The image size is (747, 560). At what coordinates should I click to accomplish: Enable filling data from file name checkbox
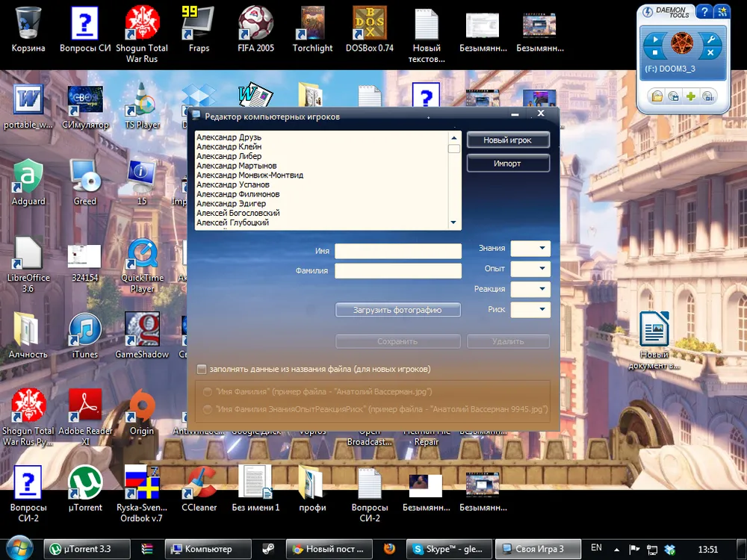tap(202, 369)
